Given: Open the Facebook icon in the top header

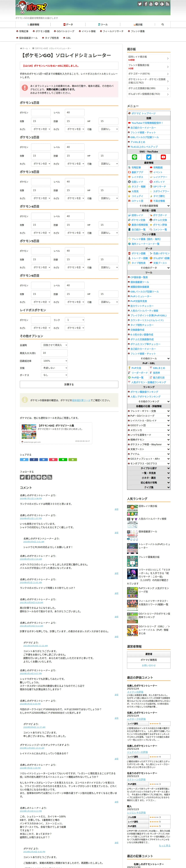Looking at the screenshot, I should click(x=145, y=4).
